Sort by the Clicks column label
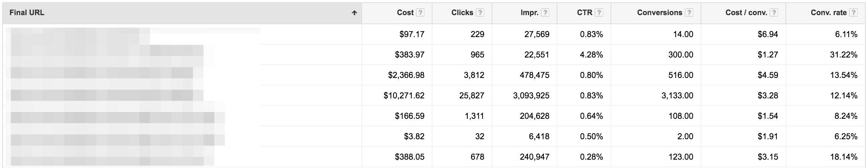Image resolution: width=868 pixels, height=168 pixels. (462, 13)
